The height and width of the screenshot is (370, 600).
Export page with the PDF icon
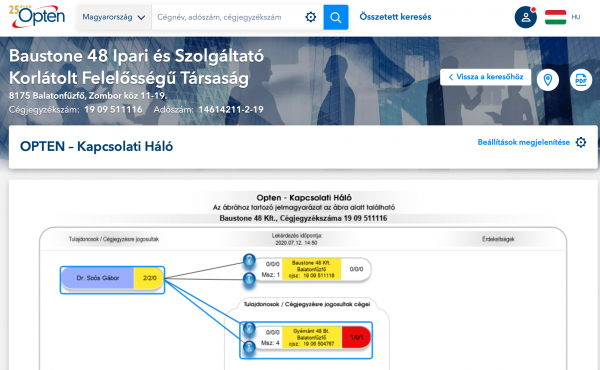581,80
